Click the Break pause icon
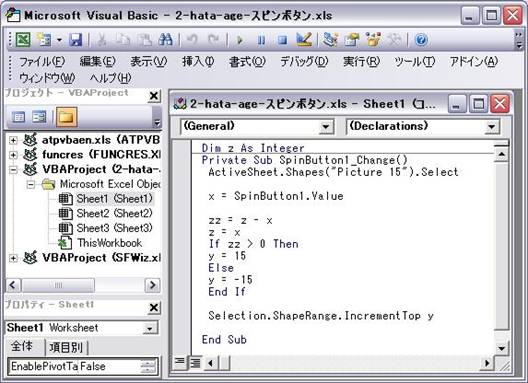Screen dimensions: 528x383 point(261,40)
